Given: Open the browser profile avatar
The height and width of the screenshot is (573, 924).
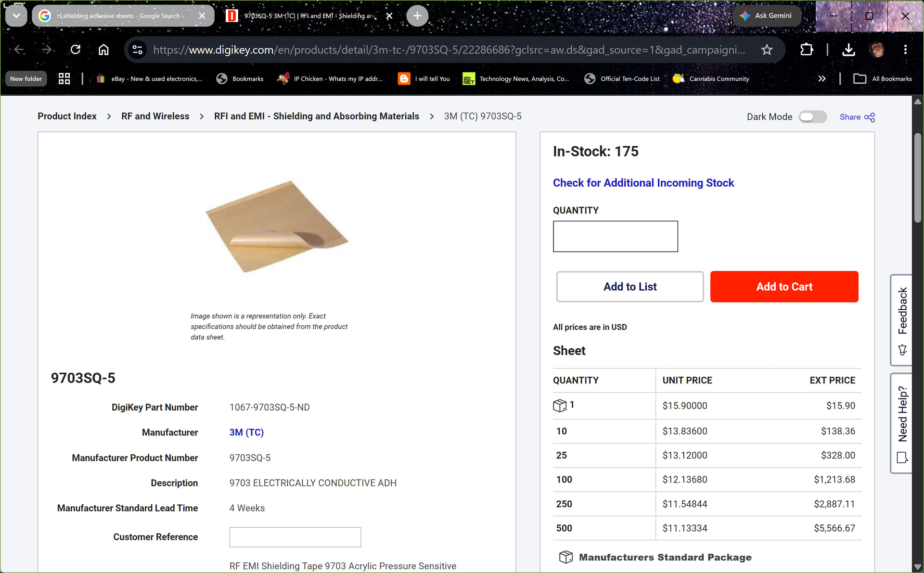Looking at the screenshot, I should [x=877, y=50].
